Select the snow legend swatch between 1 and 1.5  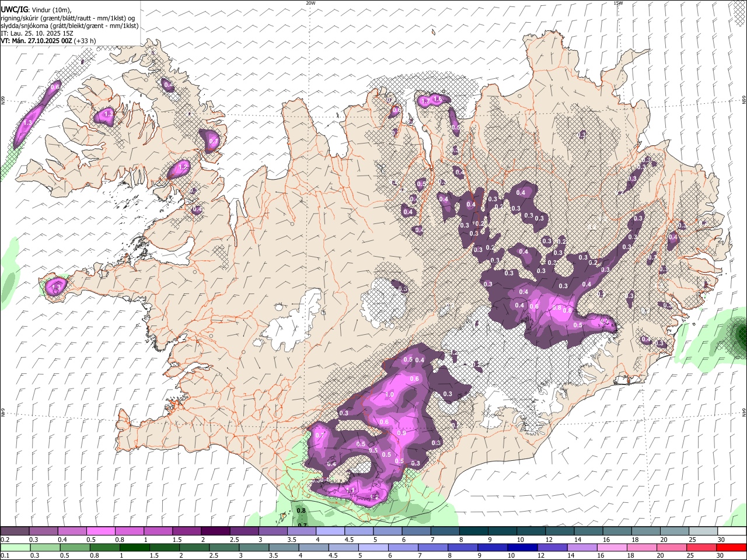pos(158,531)
